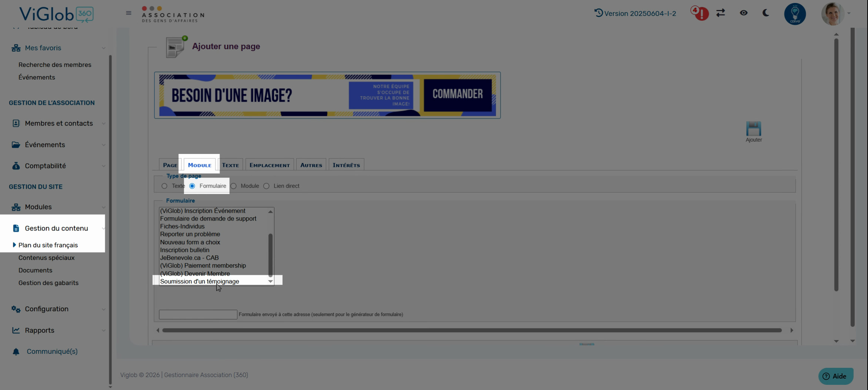Open Recherche des membres link
The width and height of the screenshot is (868, 390).
click(55, 65)
